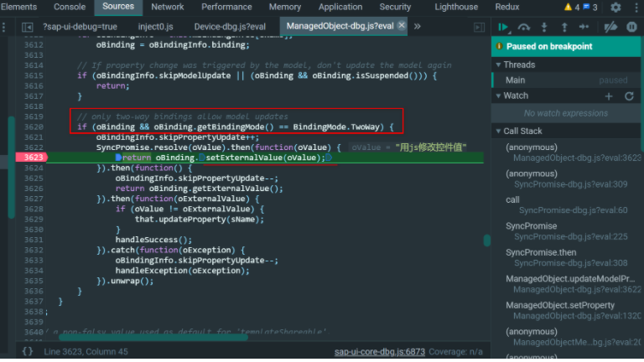This screenshot has width=644, height=362.
Task: Open the Lighthouse panel
Action: tap(456, 7)
